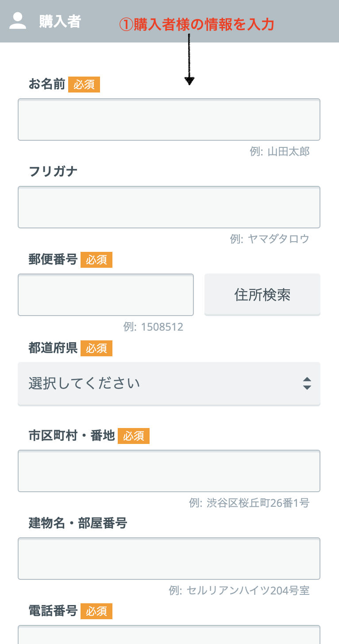The height and width of the screenshot is (644, 339).
Task: Click the purchaser person icon in header
Action: (x=18, y=21)
